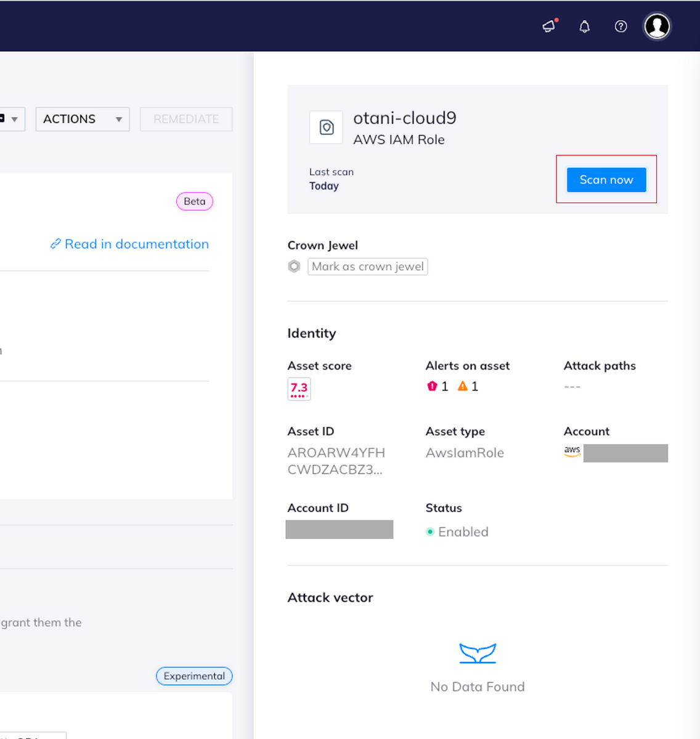
Task: Click the Enabled status text
Action: (463, 531)
